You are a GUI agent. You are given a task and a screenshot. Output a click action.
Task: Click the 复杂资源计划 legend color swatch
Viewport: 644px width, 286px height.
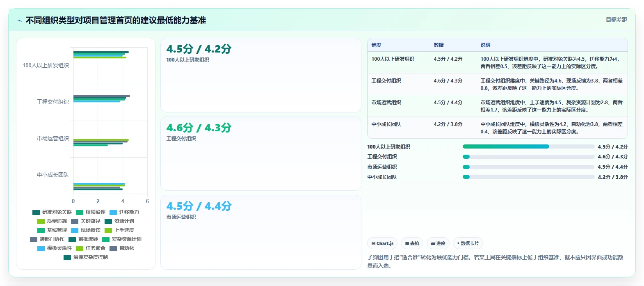106,239
